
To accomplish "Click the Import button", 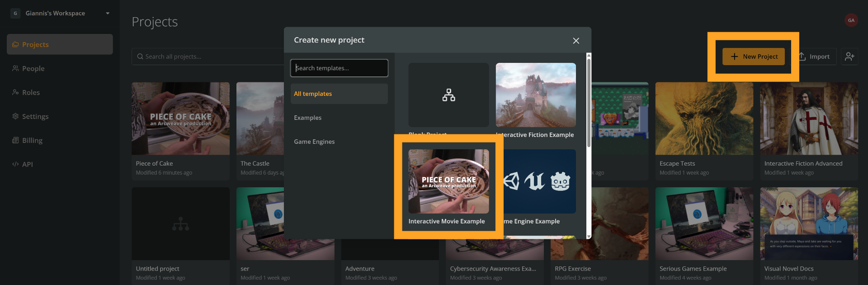I will (815, 57).
